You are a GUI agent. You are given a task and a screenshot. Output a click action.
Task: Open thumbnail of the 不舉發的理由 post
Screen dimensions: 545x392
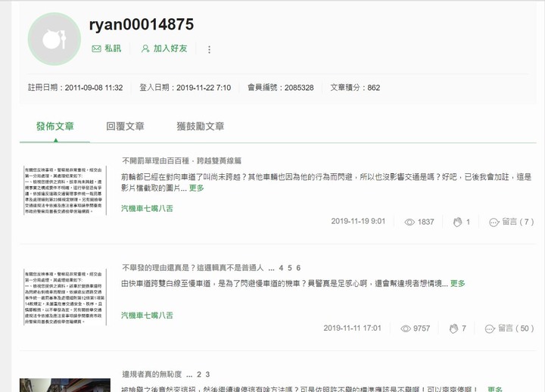tap(65, 297)
